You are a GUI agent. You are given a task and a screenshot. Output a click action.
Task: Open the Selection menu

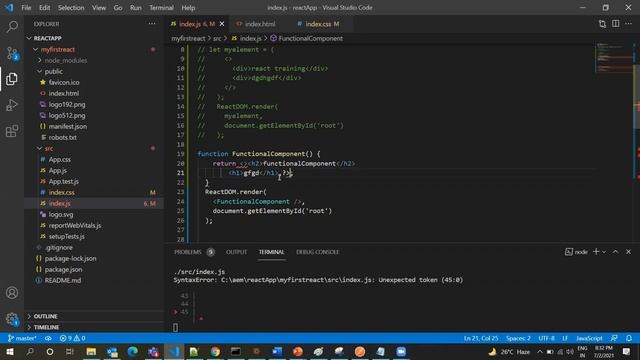click(x=71, y=7)
